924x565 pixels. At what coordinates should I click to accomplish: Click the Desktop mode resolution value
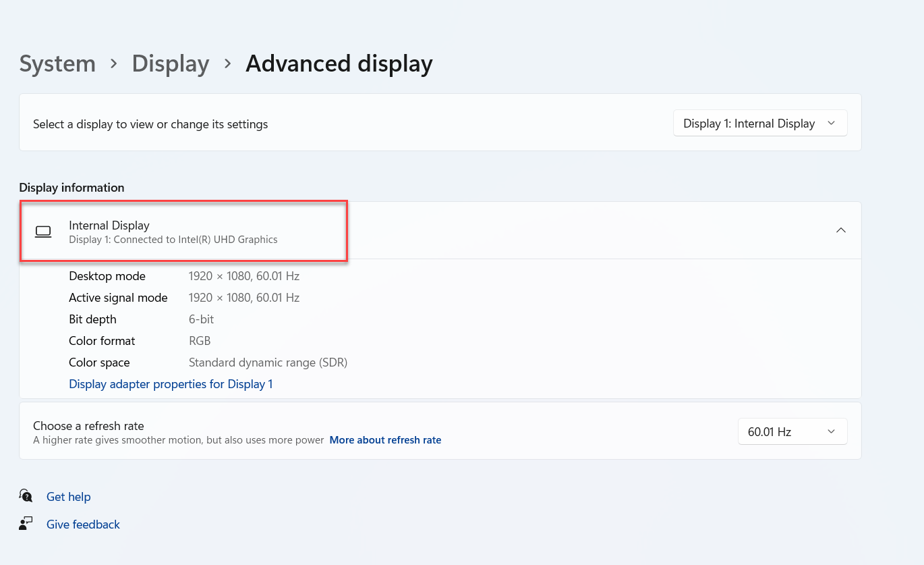point(243,276)
